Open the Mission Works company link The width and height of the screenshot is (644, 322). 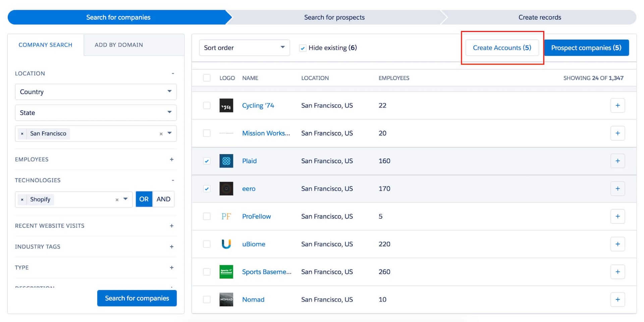pyautogui.click(x=266, y=133)
